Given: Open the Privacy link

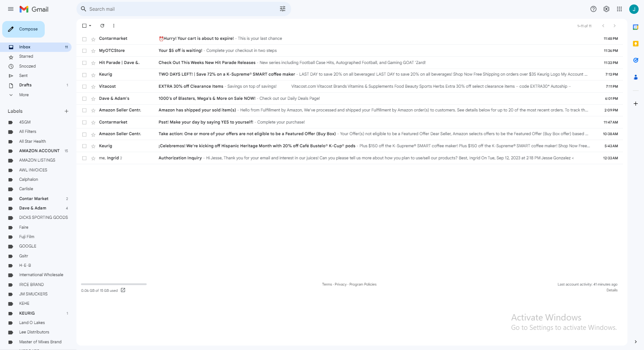Looking at the screenshot, I should click(x=341, y=285).
